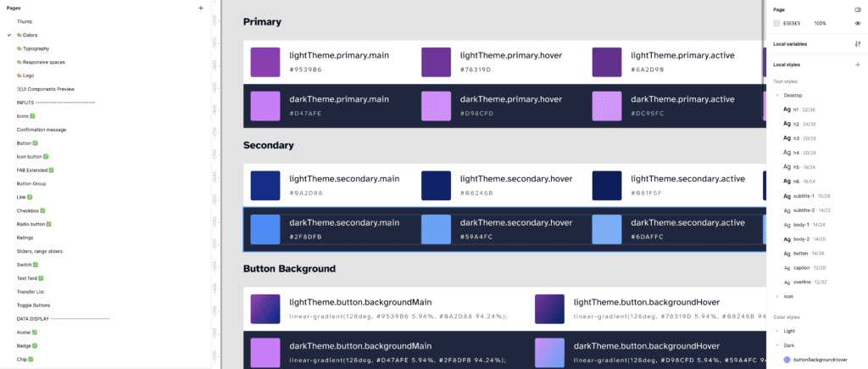Expand the Icon text styles group
The width and height of the screenshot is (868, 369).
tap(777, 296)
